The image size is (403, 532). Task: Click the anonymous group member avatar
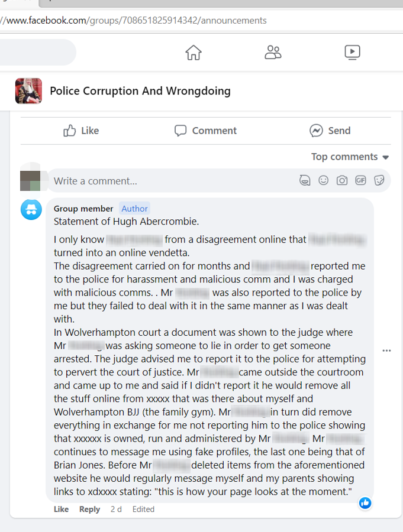coord(31,210)
